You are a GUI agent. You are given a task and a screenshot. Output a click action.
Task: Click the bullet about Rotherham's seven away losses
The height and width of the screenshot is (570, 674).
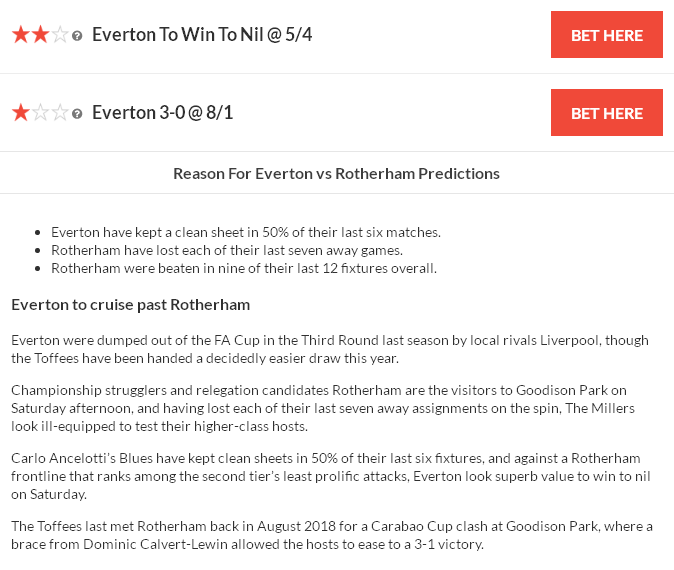pyautogui.click(x=226, y=250)
